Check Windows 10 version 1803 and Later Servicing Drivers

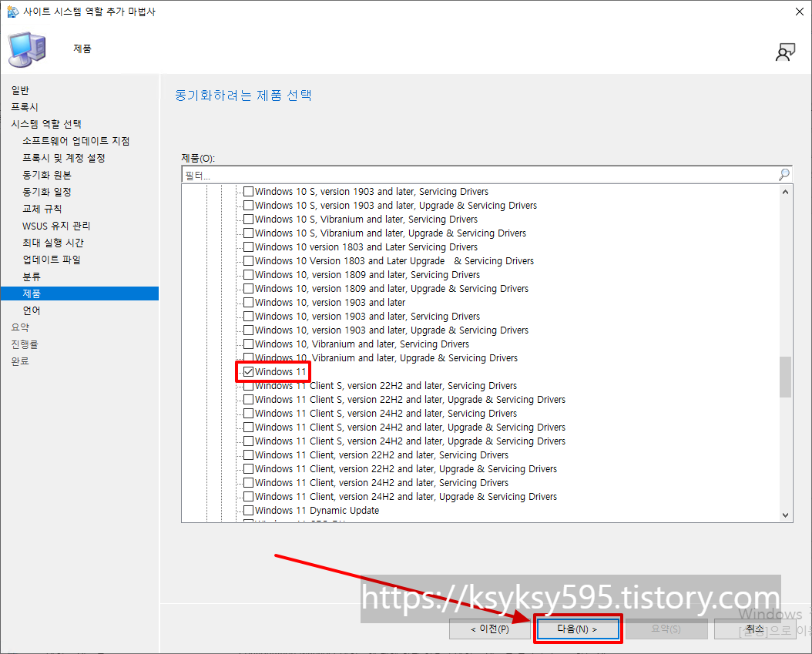(249, 247)
